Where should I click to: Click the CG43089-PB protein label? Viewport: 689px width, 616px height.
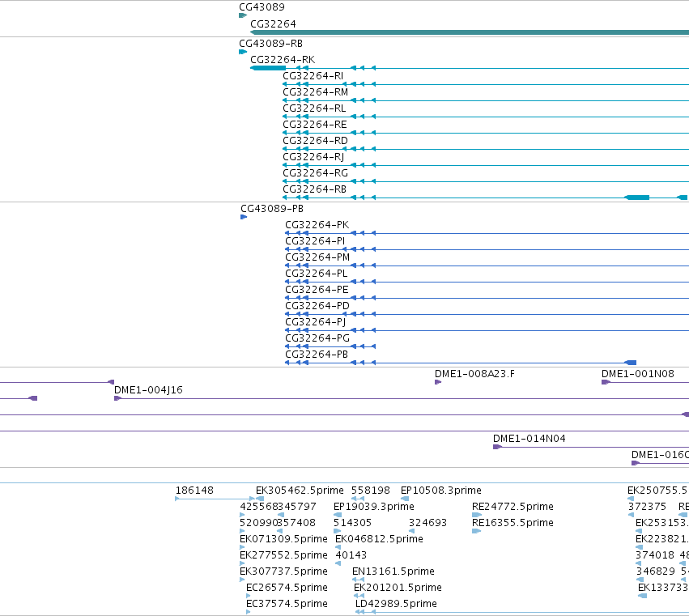click(272, 209)
